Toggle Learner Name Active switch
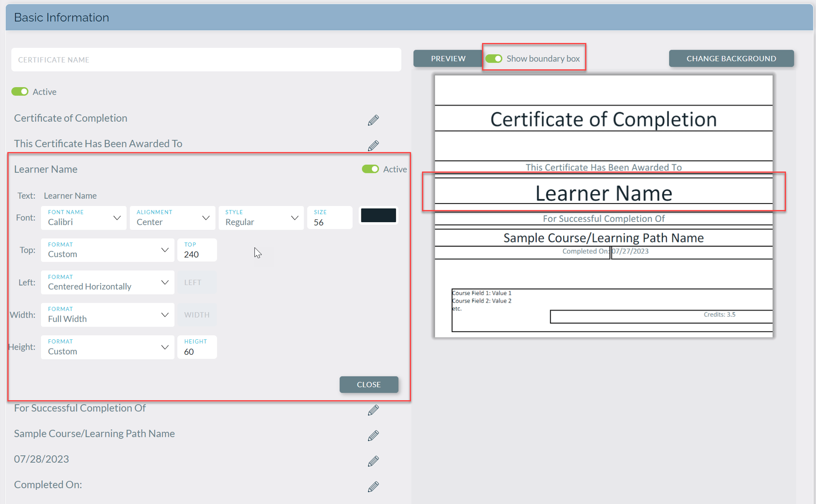 tap(370, 169)
